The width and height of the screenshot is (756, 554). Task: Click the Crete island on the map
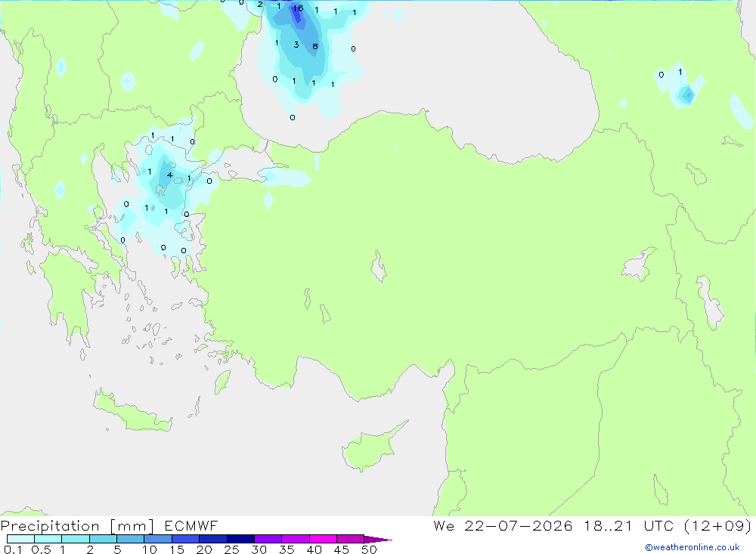[x=133, y=411]
